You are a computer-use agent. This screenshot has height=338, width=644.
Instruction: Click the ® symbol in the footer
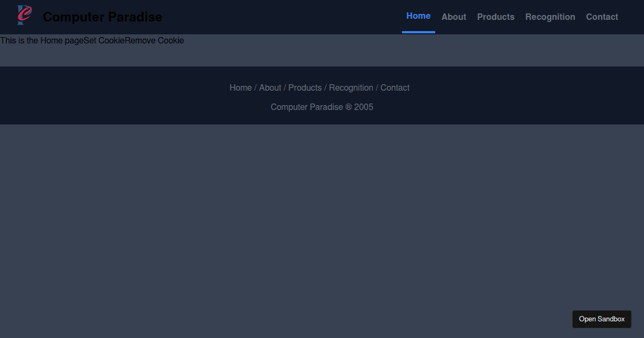(348, 107)
